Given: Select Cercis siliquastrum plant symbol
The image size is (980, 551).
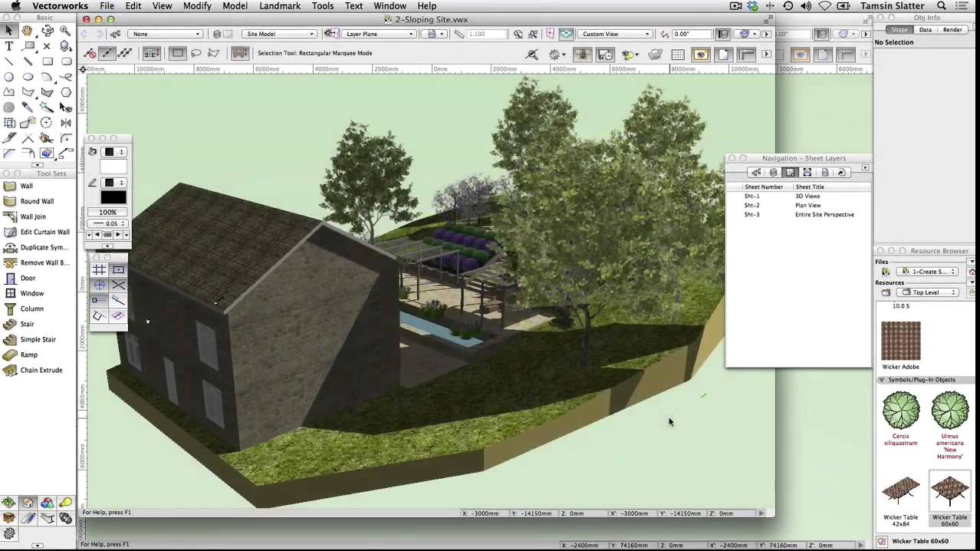Looking at the screenshot, I should click(x=900, y=411).
